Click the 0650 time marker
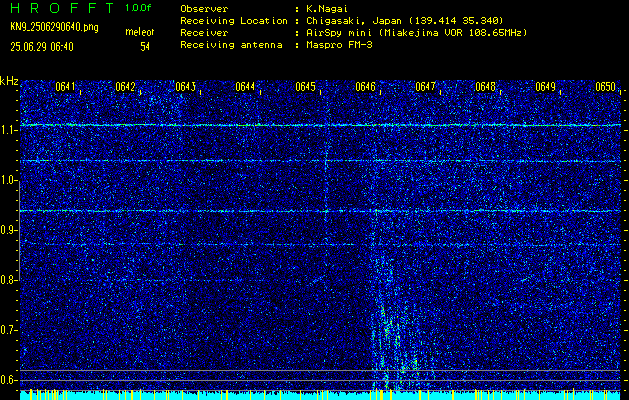The width and height of the screenshot is (629, 400). coord(605,87)
